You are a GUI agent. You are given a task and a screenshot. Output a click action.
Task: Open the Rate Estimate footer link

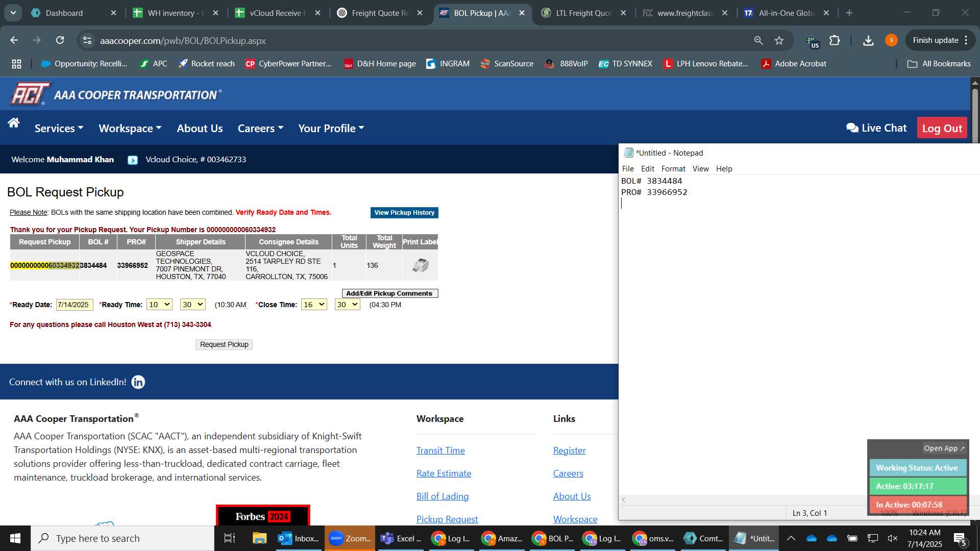point(444,473)
